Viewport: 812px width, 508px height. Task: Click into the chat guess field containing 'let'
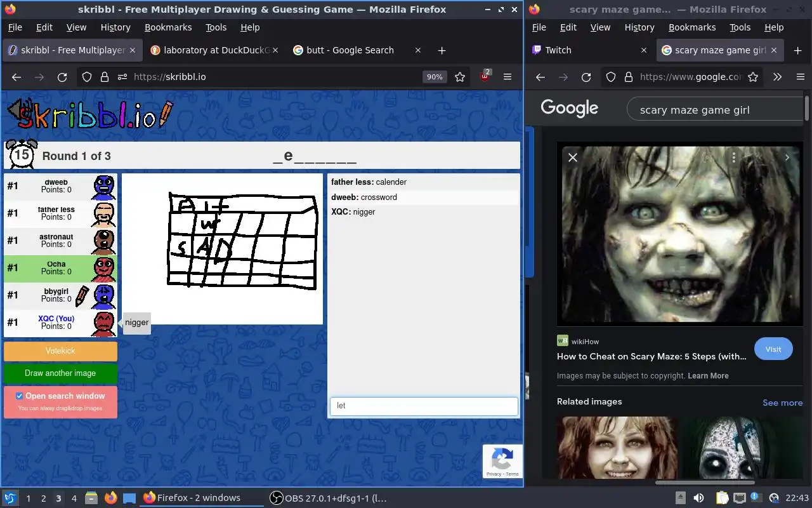(424, 406)
